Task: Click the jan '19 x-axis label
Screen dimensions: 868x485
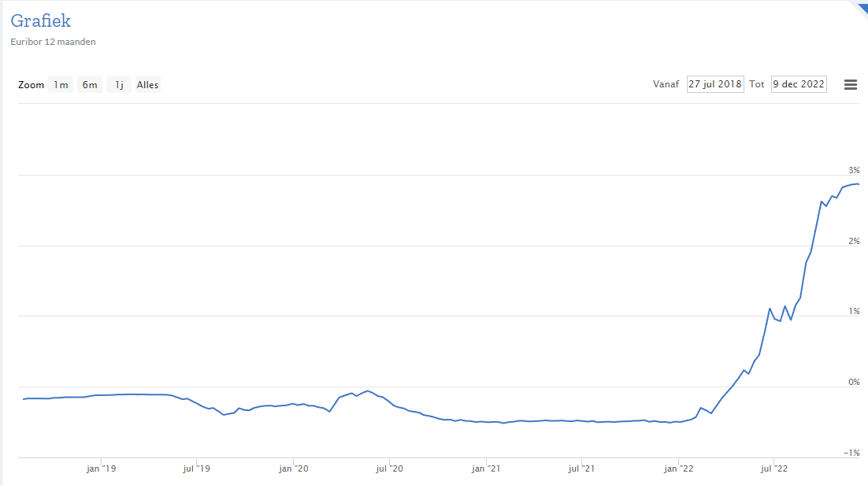Action: click(102, 469)
